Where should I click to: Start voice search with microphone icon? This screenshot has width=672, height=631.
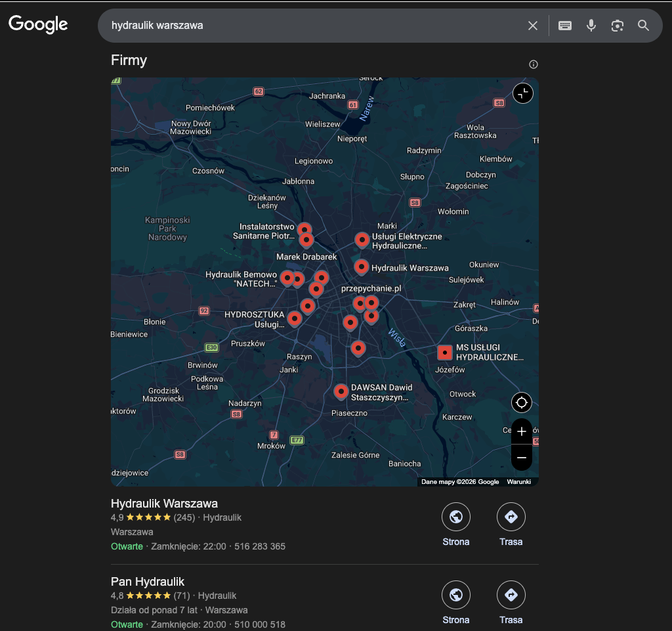(x=591, y=26)
